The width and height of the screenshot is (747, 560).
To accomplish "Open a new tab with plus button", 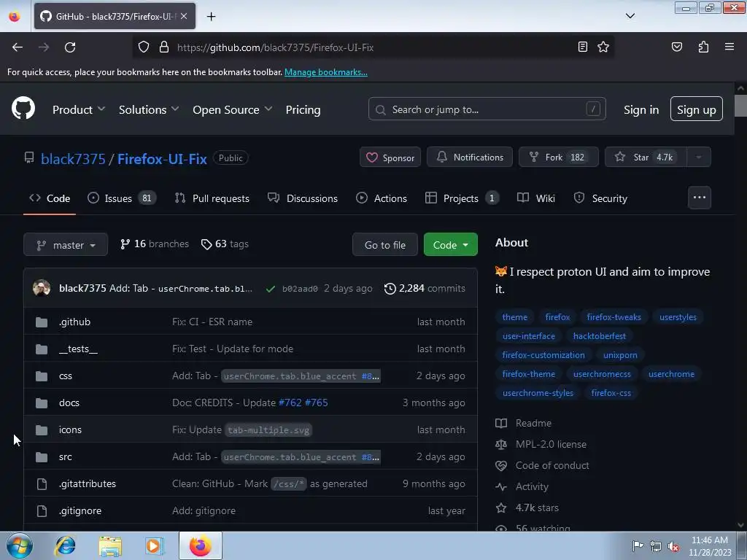I will click(x=211, y=17).
